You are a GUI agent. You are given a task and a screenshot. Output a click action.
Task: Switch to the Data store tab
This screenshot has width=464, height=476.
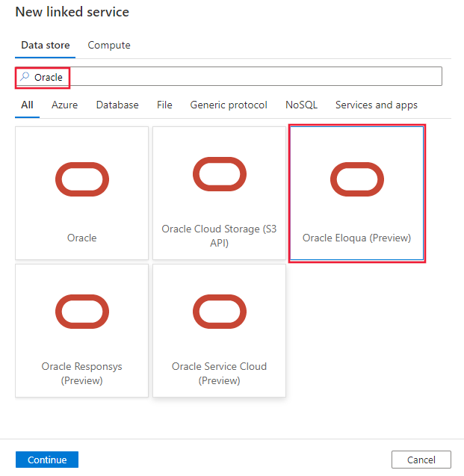click(46, 46)
